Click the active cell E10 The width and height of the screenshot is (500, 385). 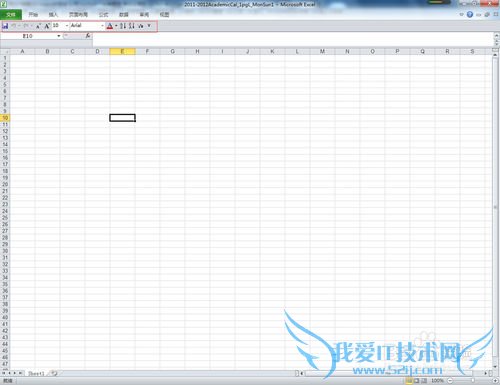[x=122, y=118]
